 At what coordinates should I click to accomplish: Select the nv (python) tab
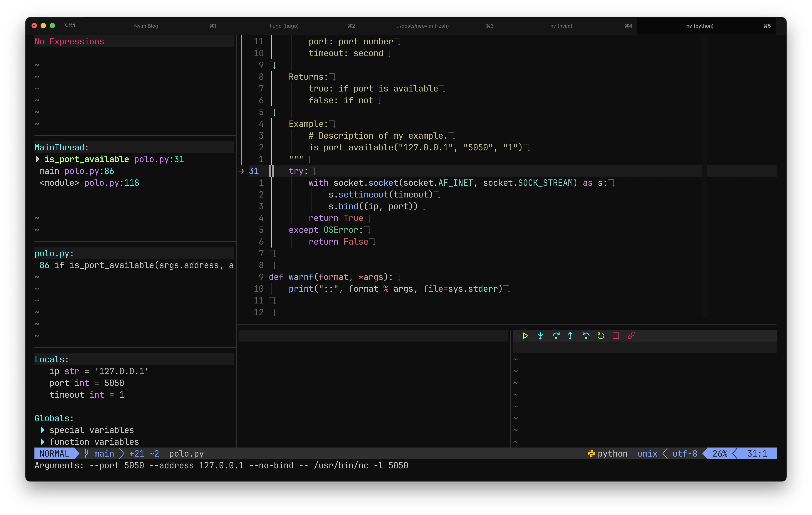(700, 26)
